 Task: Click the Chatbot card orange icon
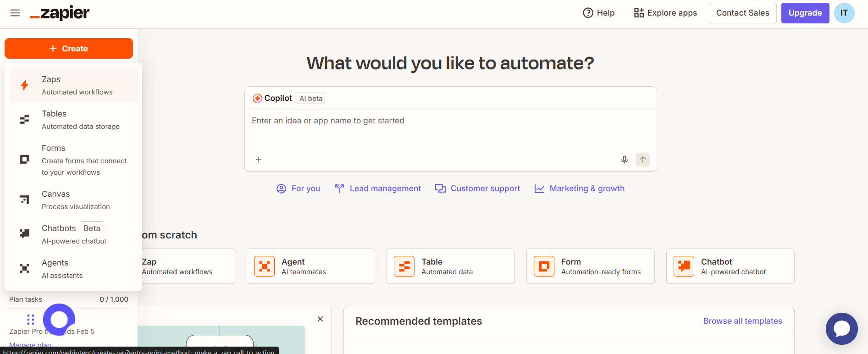[x=684, y=266]
